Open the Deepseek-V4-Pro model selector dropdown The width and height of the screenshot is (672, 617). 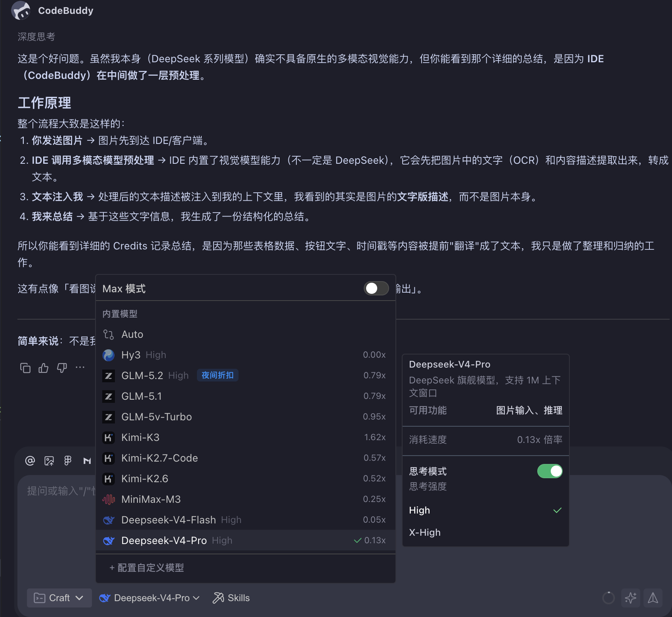point(149,598)
